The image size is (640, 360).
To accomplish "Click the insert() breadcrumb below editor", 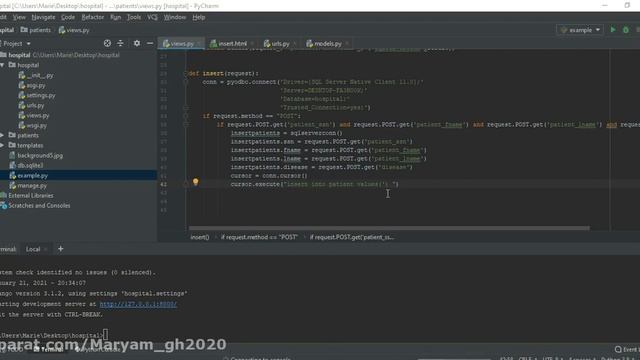I will (200, 237).
